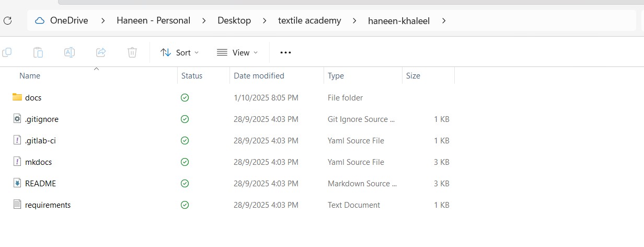644x247 pixels.
Task: Open the See more three-dots menu
Action: click(x=285, y=52)
